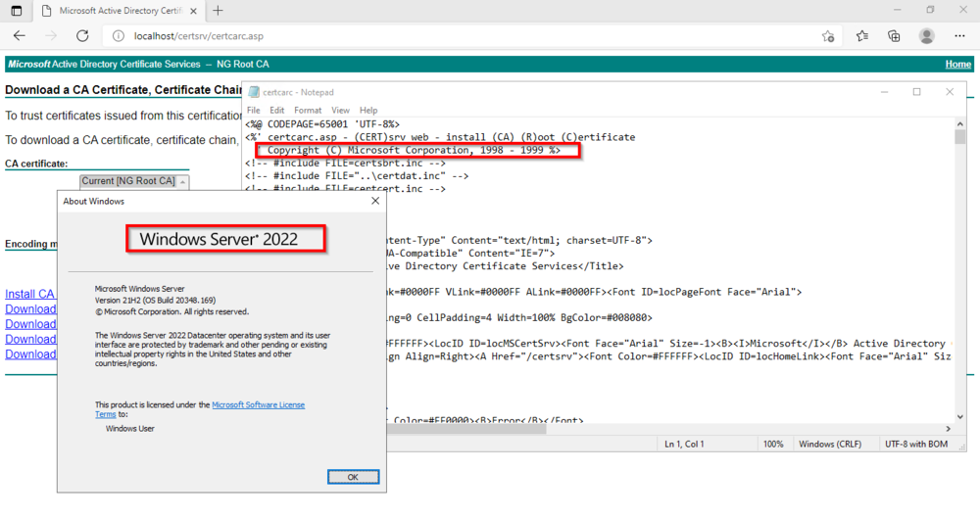Click the browser Back arrow
980x518 pixels.
click(20, 36)
